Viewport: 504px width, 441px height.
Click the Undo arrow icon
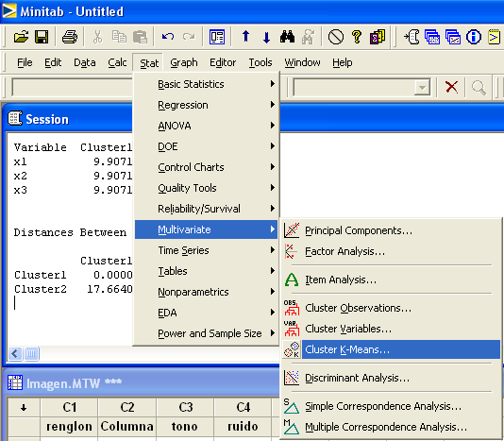click(x=168, y=37)
